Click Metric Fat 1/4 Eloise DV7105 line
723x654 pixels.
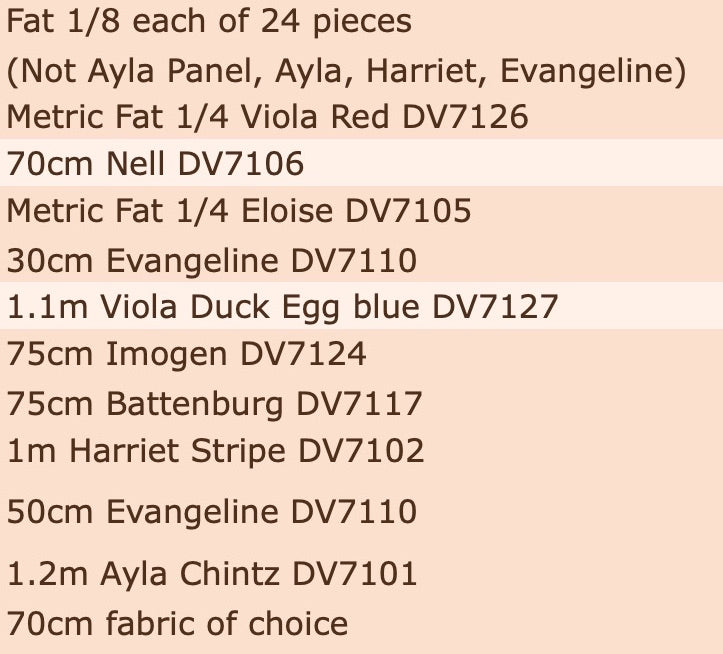tap(239, 211)
